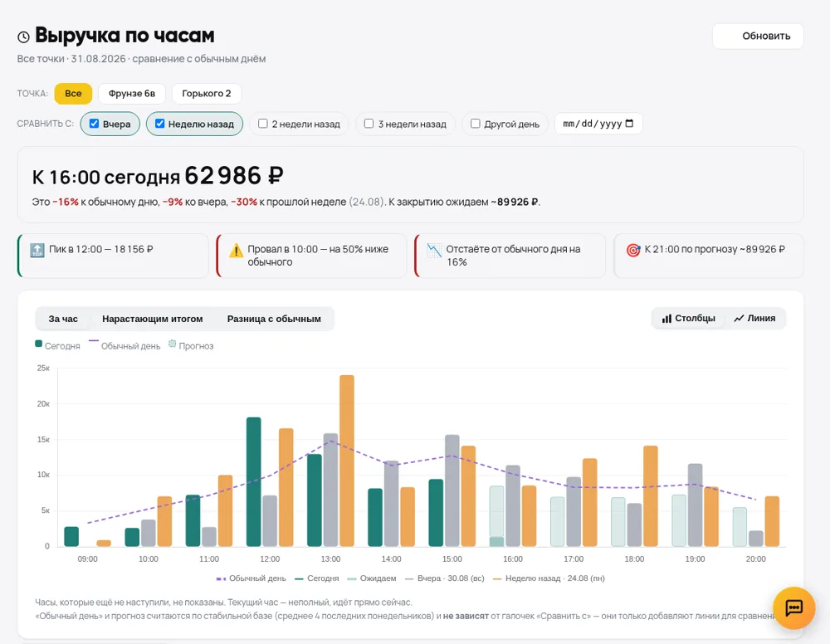The width and height of the screenshot is (830, 644).
Task: Click the TOP arrow icon in the peak card
Action: click(37, 250)
